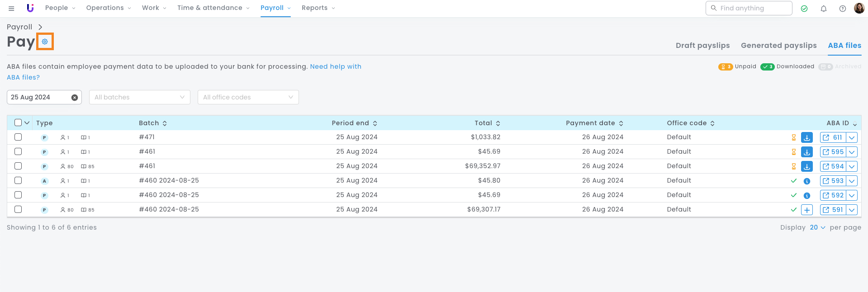
Task: Open the Time & attendance menu
Action: point(213,8)
